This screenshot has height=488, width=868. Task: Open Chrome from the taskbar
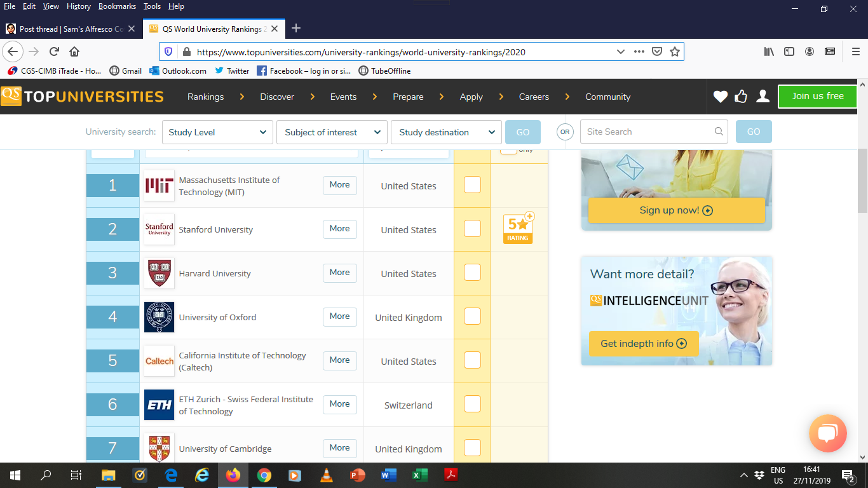pyautogui.click(x=264, y=475)
